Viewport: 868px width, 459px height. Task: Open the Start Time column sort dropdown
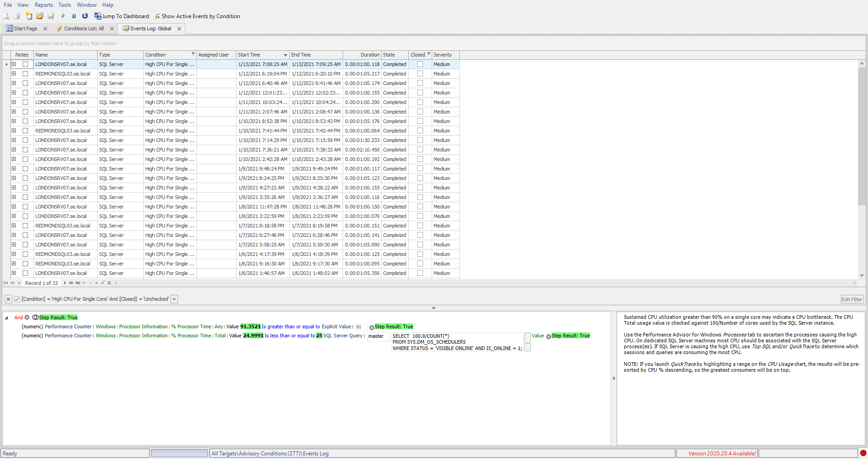coord(285,55)
